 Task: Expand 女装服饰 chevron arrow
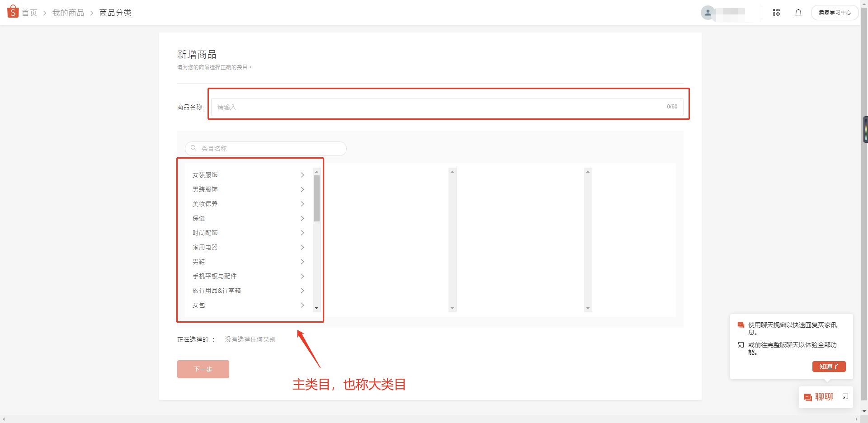(302, 175)
